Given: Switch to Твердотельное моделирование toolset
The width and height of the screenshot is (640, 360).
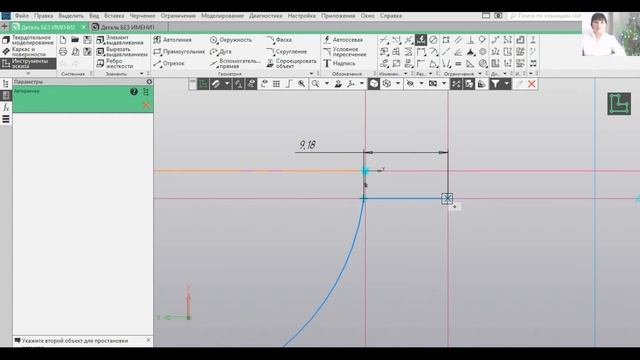Looking at the screenshot, I should 29,40.
